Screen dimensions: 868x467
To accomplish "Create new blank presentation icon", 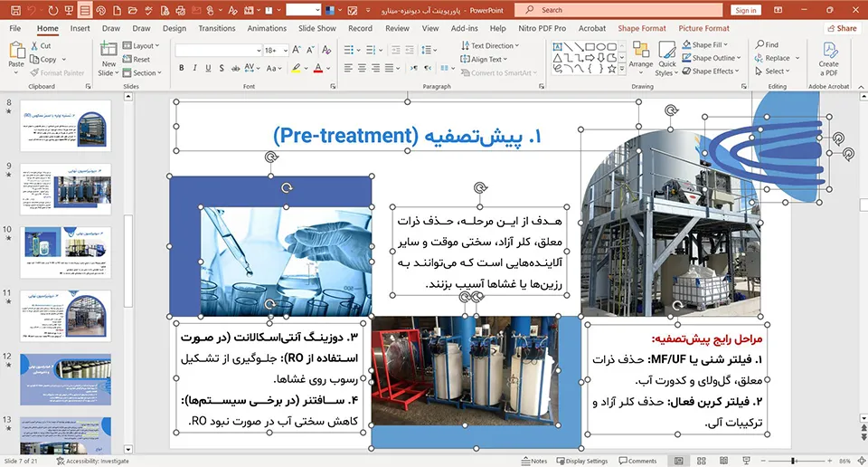I will coord(117,10).
